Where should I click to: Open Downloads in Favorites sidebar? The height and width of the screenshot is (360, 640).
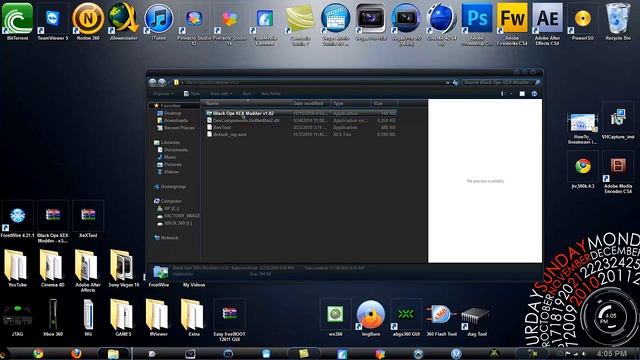(x=172, y=120)
